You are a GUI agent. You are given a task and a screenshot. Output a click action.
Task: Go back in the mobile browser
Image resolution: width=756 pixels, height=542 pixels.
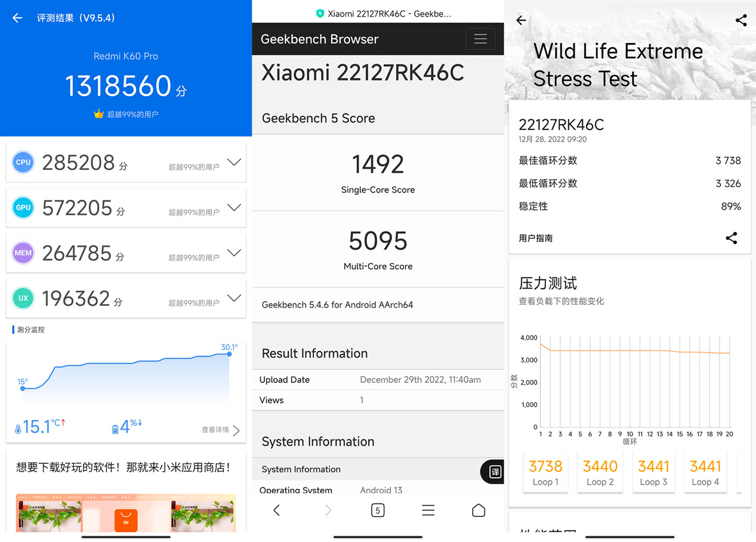(x=277, y=510)
